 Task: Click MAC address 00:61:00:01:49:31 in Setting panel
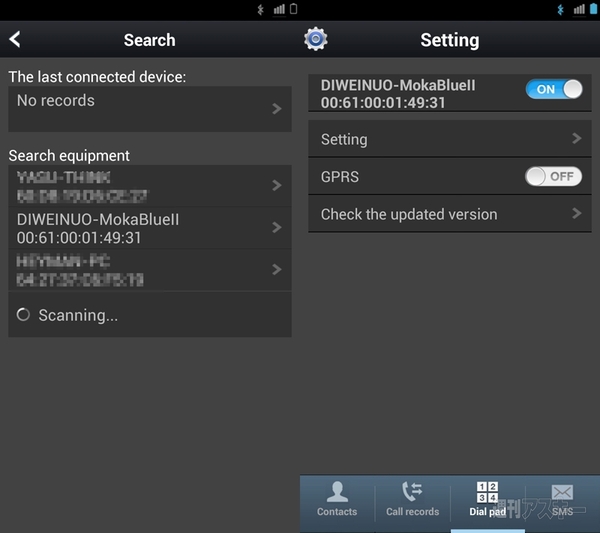pyautogui.click(x=383, y=103)
